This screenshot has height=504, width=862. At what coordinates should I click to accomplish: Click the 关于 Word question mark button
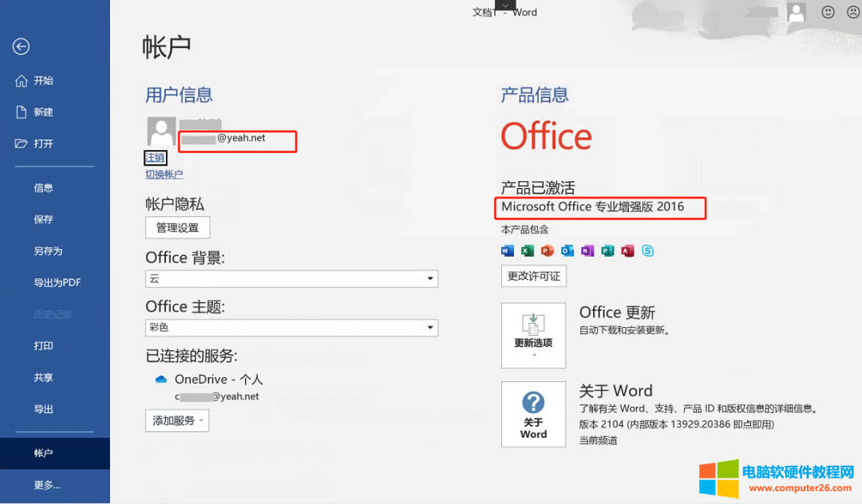point(533,414)
